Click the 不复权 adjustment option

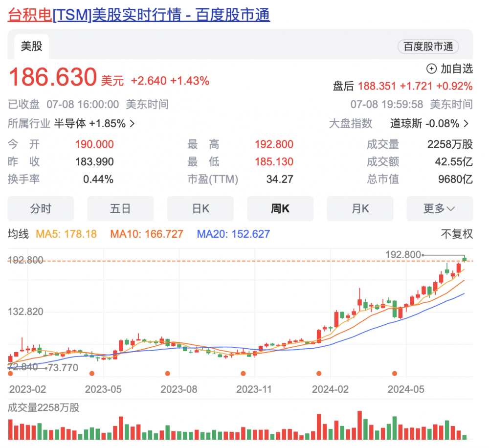pos(457,234)
